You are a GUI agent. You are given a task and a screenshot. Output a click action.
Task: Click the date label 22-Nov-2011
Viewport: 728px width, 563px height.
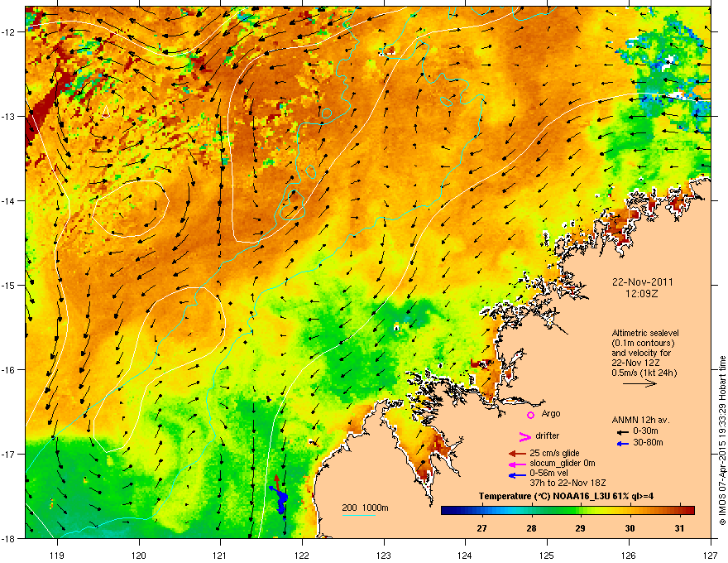[642, 282]
